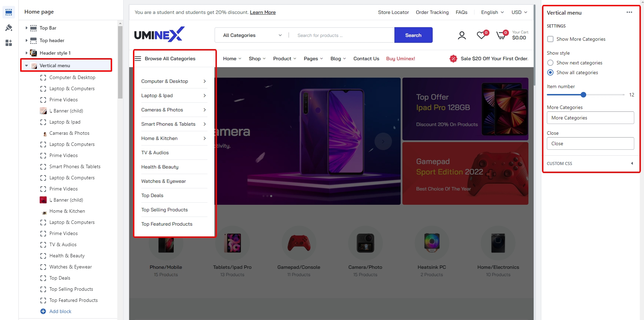Click the user account icon

(x=462, y=36)
